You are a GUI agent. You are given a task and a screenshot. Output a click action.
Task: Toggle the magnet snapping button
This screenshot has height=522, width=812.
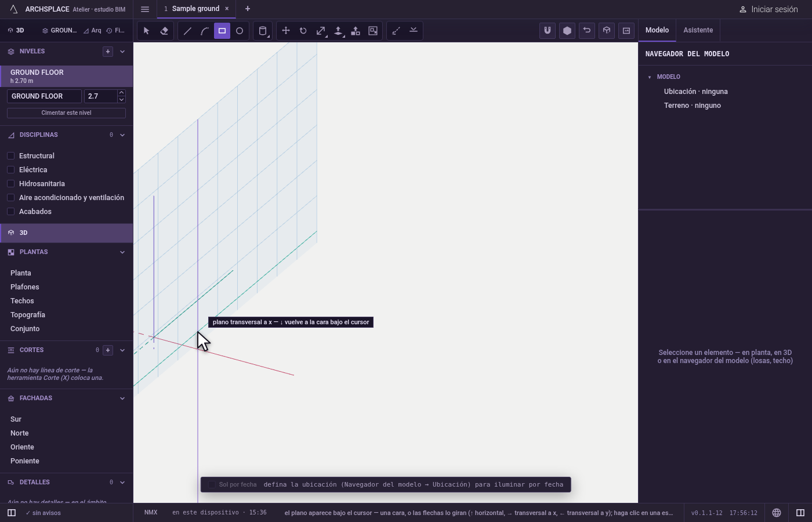tap(548, 31)
